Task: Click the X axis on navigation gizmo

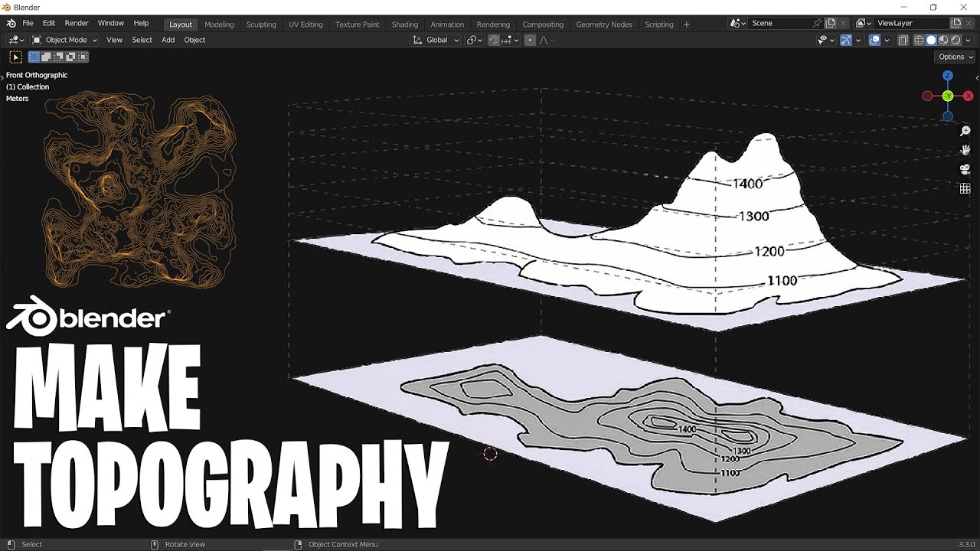Action: tap(969, 96)
